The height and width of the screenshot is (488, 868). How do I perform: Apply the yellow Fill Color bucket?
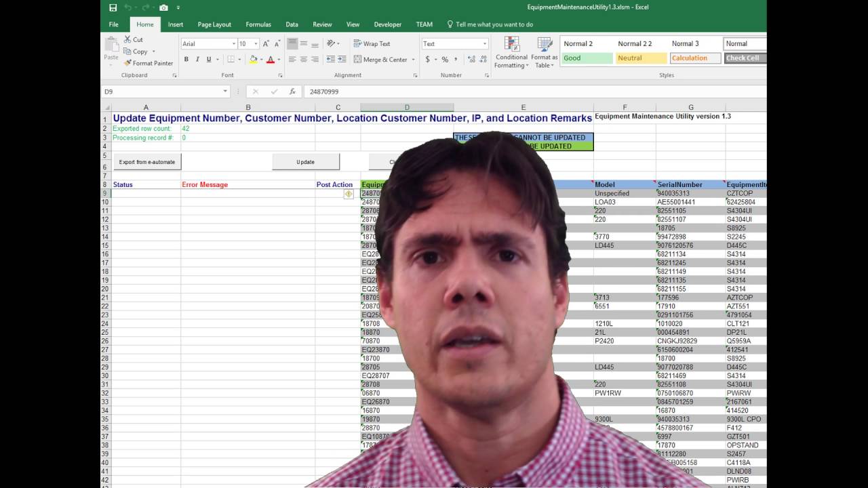click(253, 60)
